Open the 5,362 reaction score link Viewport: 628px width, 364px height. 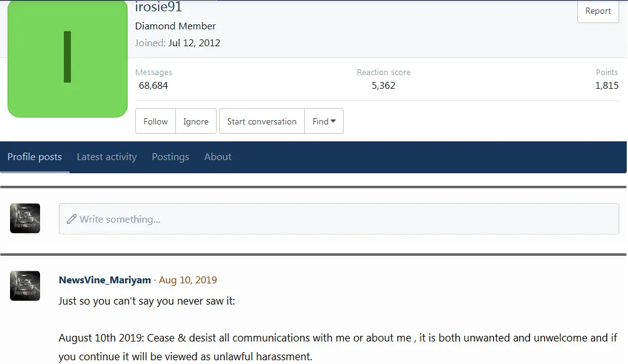(383, 86)
